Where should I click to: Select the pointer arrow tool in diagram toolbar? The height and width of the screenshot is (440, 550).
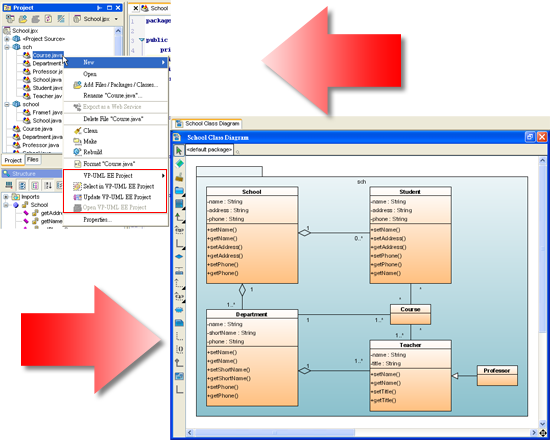[179, 151]
